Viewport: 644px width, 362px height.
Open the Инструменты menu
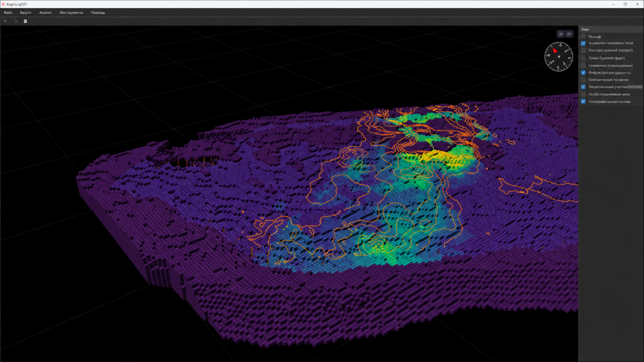point(71,13)
